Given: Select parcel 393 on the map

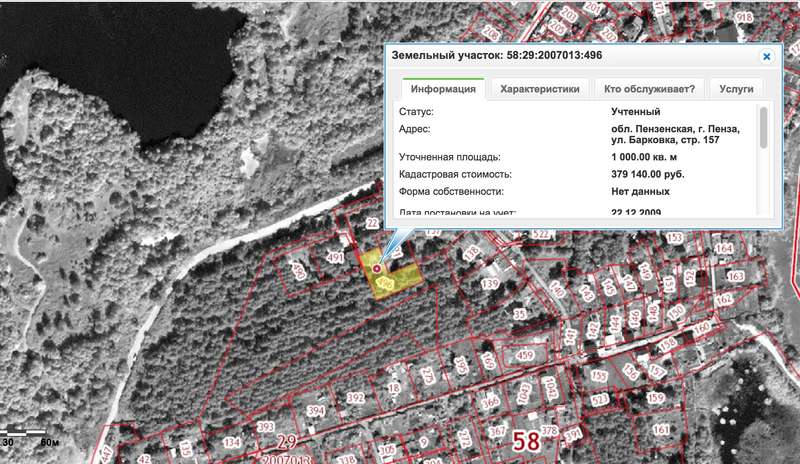Looking at the screenshot, I should pyautogui.click(x=266, y=427).
